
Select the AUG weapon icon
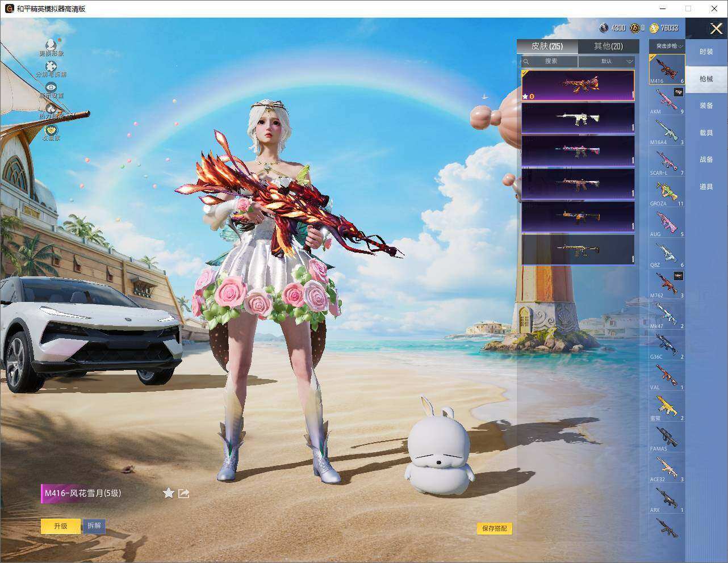(x=667, y=223)
